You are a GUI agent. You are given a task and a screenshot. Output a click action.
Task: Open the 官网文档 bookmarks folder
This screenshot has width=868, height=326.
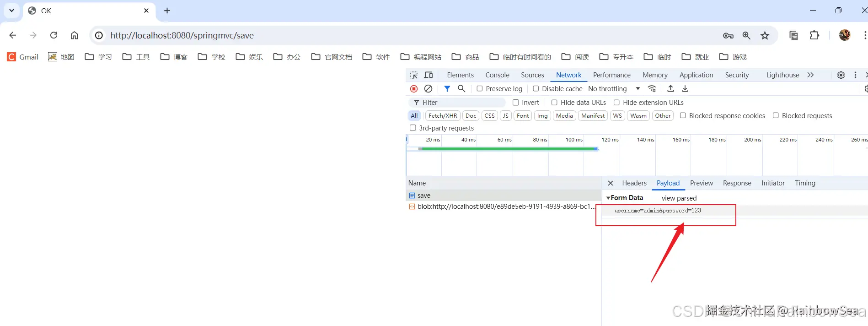(332, 57)
